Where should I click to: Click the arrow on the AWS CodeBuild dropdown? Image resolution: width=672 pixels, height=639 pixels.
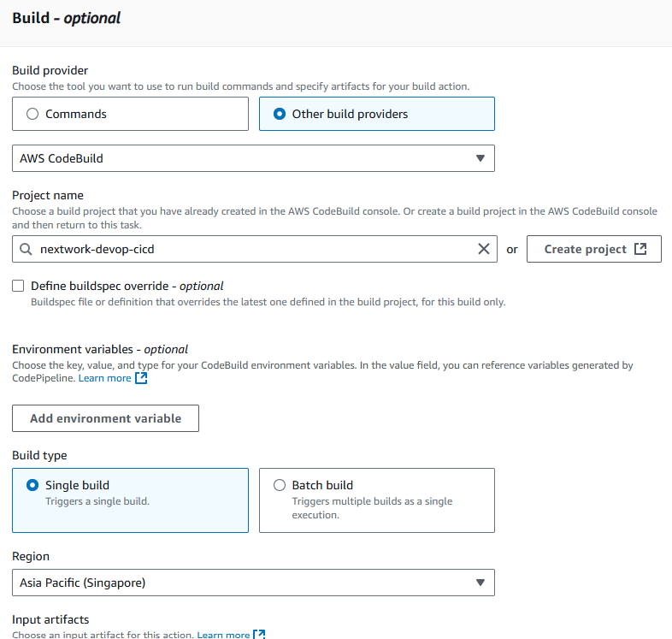pyautogui.click(x=480, y=158)
